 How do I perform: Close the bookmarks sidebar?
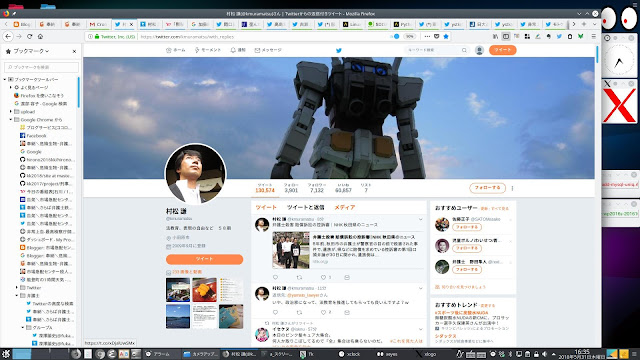click(74, 51)
